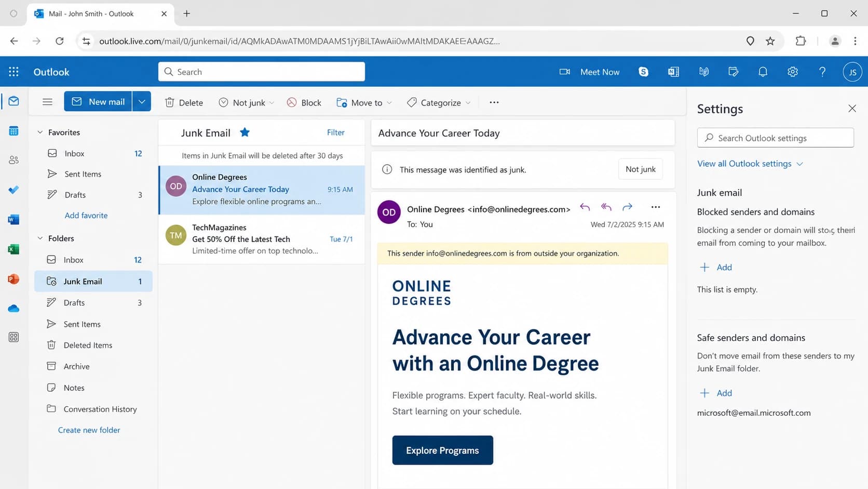Open more actions ellipsis in message header
The height and width of the screenshot is (489, 868).
point(656,207)
